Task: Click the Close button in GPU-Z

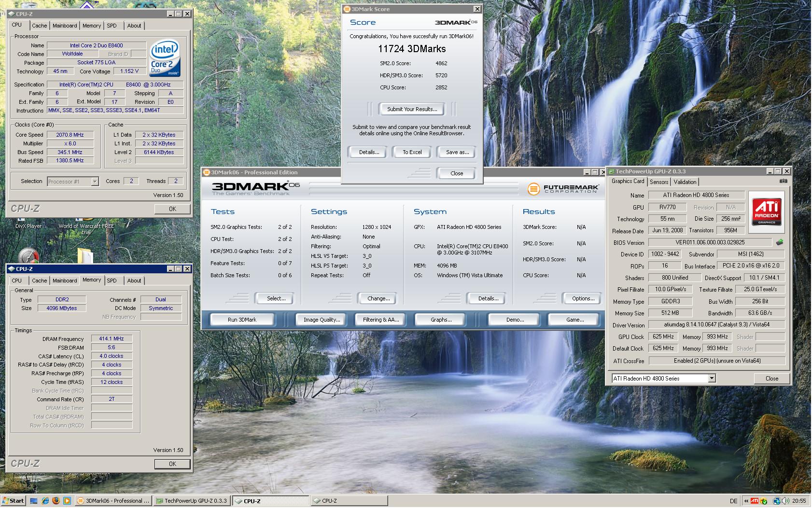Action: [771, 379]
